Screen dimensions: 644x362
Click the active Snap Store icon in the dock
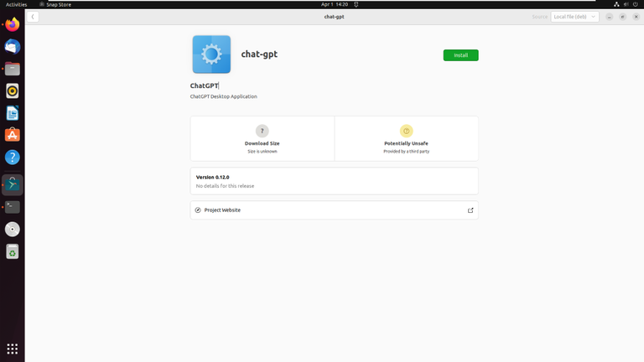(x=13, y=184)
